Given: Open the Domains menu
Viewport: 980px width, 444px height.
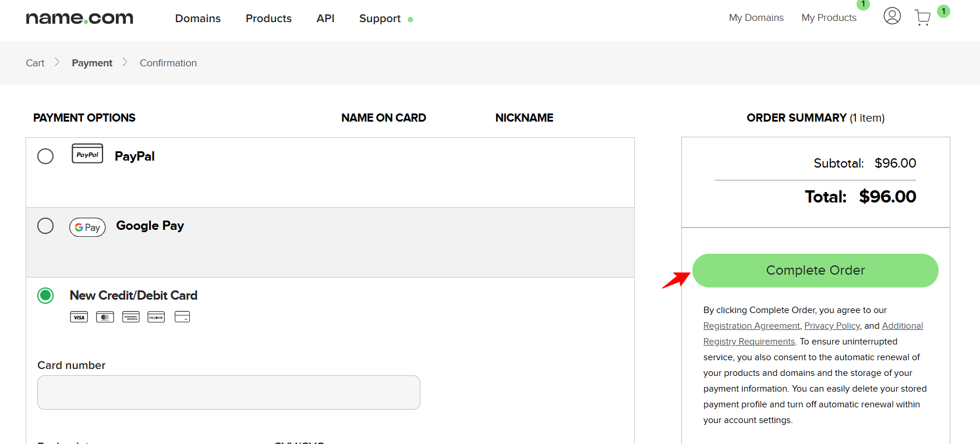Looking at the screenshot, I should 198,19.
